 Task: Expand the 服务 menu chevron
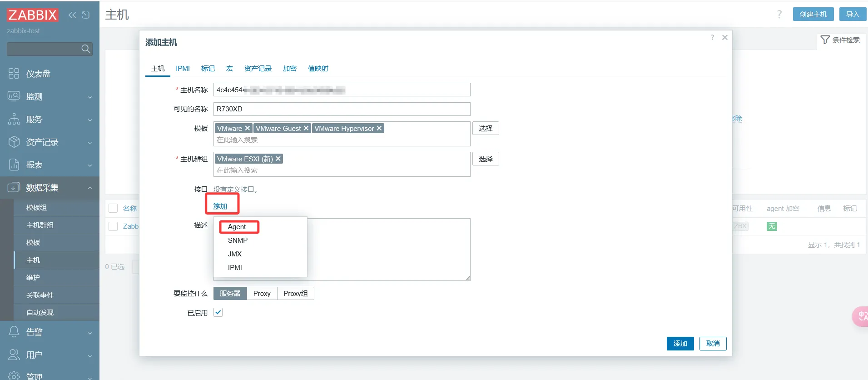tap(90, 120)
